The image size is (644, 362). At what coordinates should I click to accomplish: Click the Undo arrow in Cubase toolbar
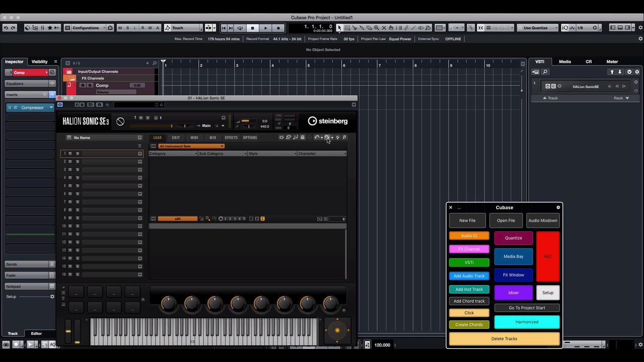(6, 28)
